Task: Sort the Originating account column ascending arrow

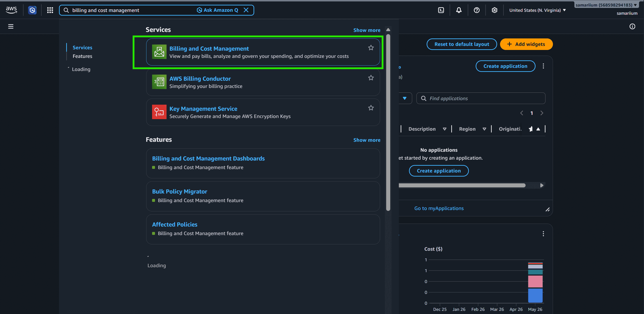Action: tap(538, 129)
